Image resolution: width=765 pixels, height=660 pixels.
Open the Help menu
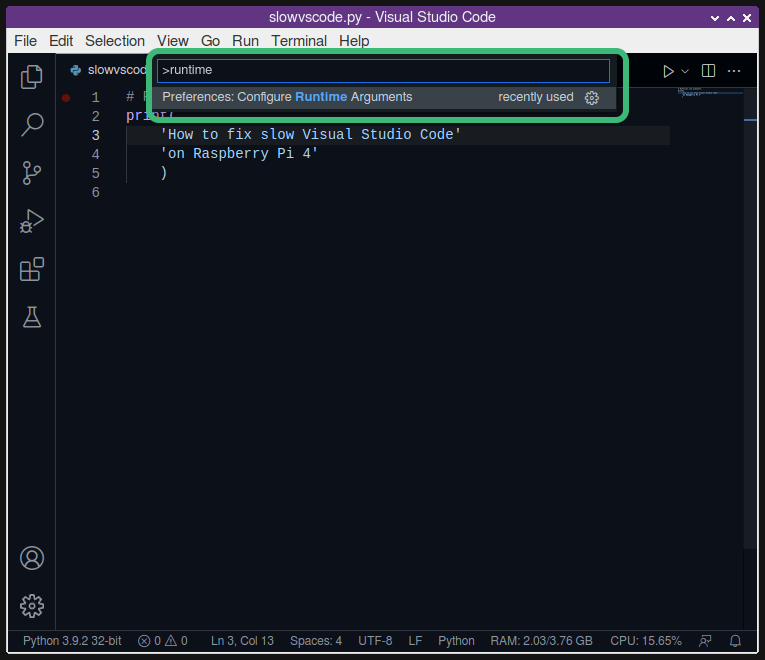354,41
